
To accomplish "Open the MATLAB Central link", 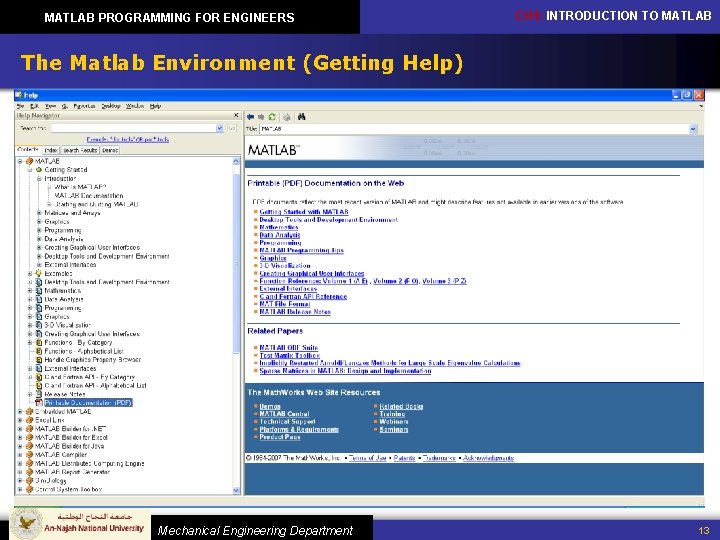I will (284, 414).
